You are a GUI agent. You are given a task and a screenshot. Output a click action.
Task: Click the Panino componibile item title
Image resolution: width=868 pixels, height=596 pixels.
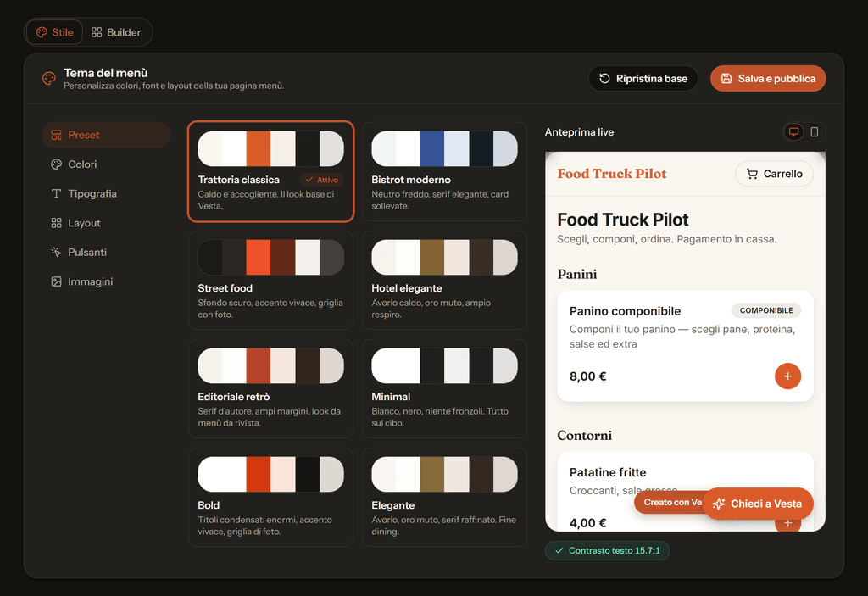[625, 311]
